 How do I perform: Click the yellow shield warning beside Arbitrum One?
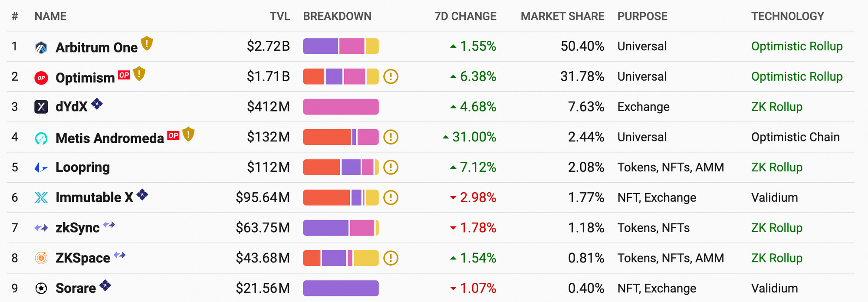[147, 43]
